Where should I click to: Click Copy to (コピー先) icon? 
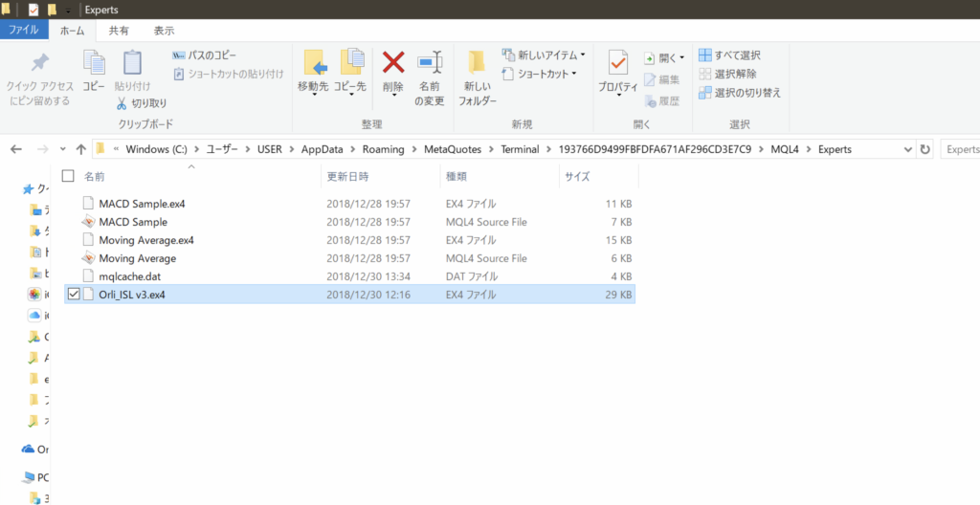pos(350,64)
